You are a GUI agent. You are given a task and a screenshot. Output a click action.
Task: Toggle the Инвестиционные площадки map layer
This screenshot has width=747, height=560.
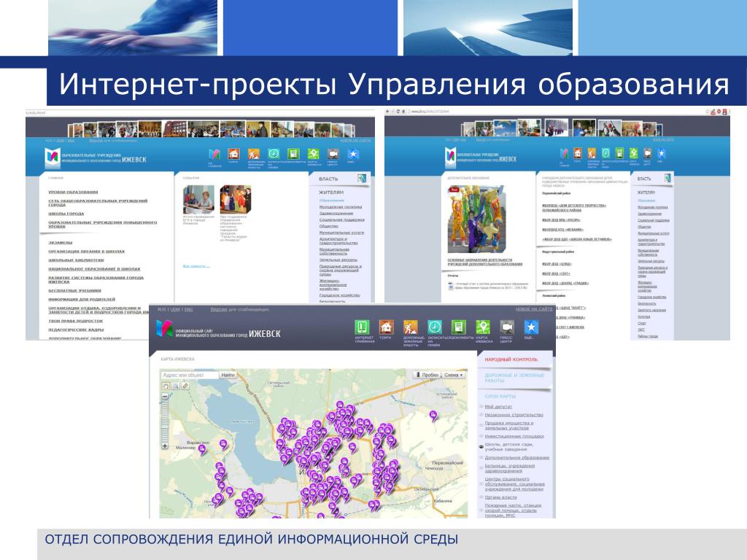point(514,436)
